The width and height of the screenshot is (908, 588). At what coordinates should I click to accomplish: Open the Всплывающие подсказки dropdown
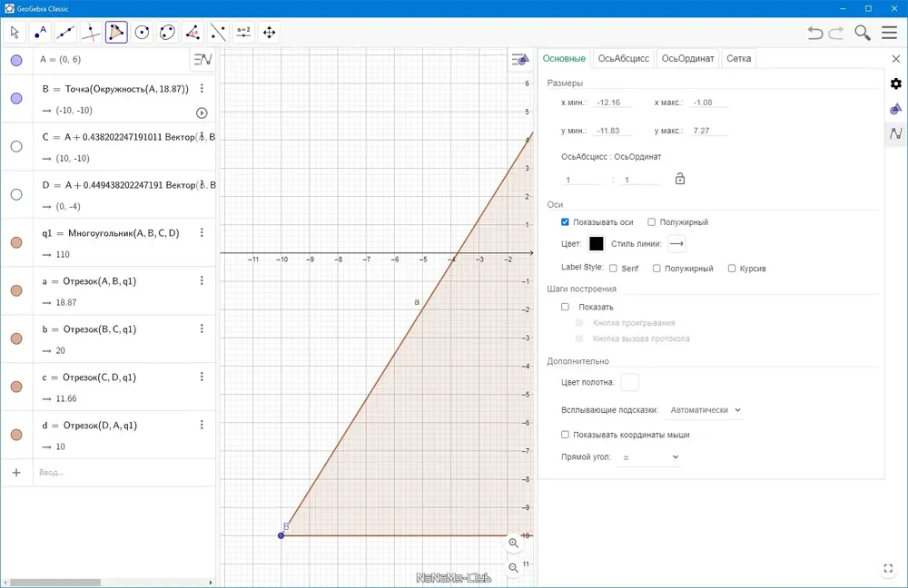706,410
